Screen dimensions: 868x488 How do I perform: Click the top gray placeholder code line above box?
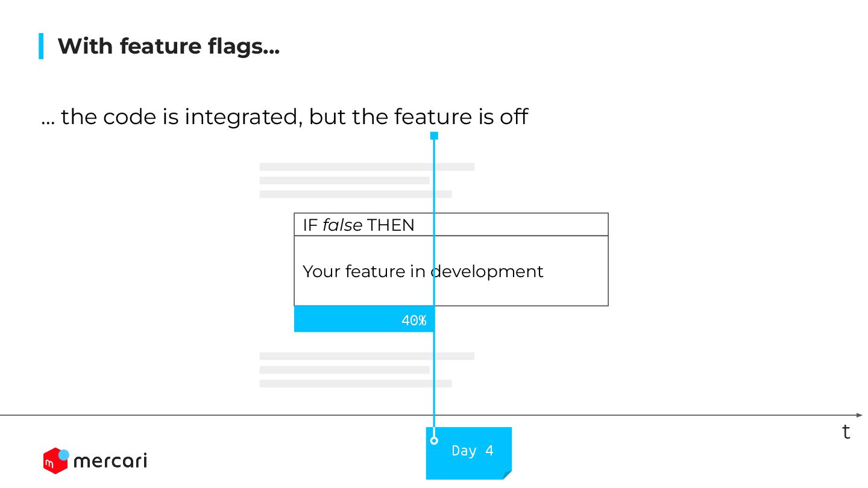click(x=367, y=167)
